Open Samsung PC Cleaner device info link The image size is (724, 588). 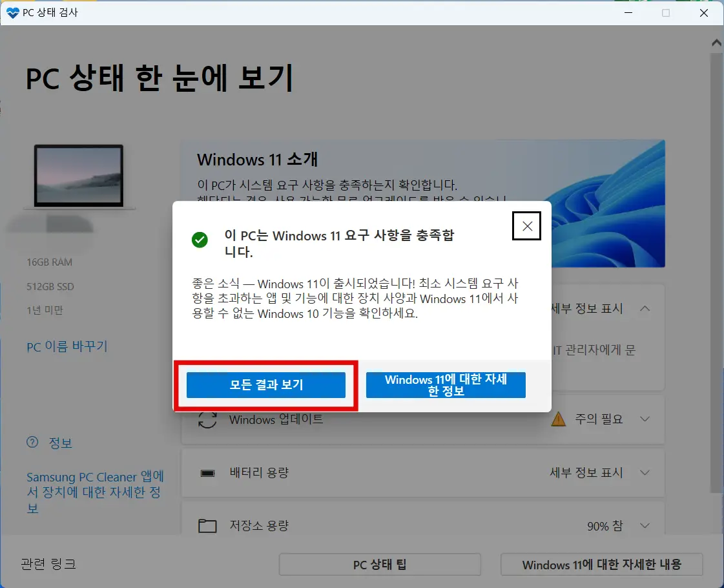(95, 492)
